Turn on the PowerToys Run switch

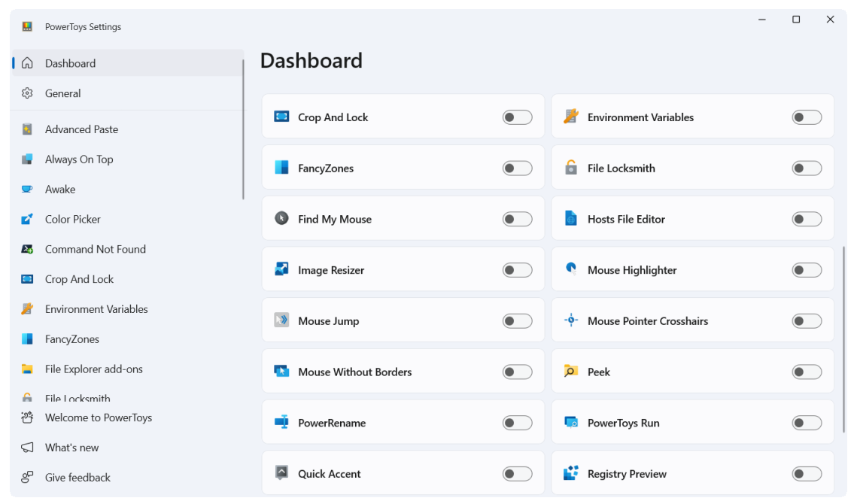(807, 423)
